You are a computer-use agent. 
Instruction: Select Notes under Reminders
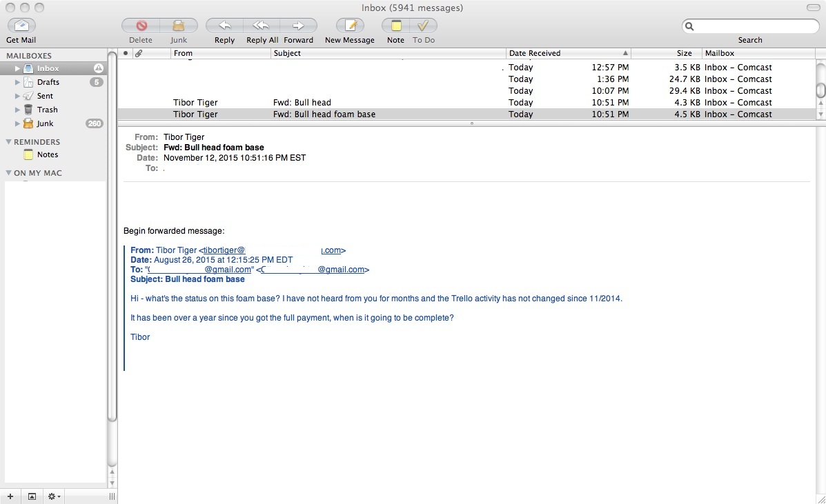pos(47,154)
